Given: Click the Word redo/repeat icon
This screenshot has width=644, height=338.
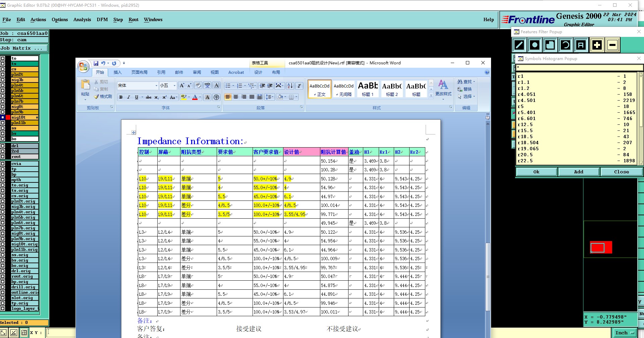Looking at the screenshot, I should pyautogui.click(x=114, y=63).
